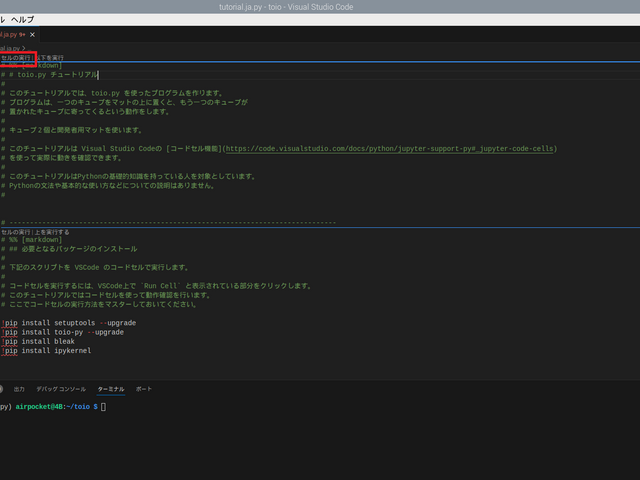Open the ポート panel tab

point(144,389)
